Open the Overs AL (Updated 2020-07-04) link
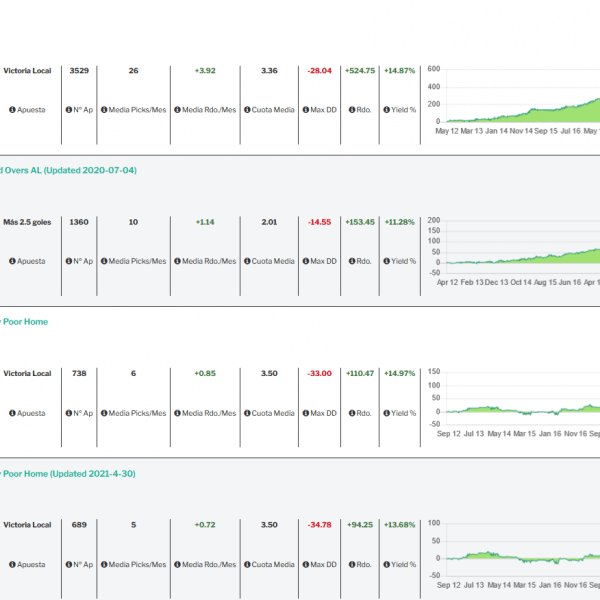Screen dimensions: 600x600 coord(68,170)
